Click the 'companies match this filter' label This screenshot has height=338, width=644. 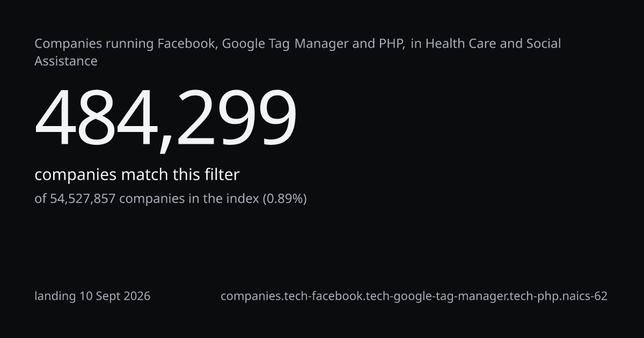pos(137,175)
